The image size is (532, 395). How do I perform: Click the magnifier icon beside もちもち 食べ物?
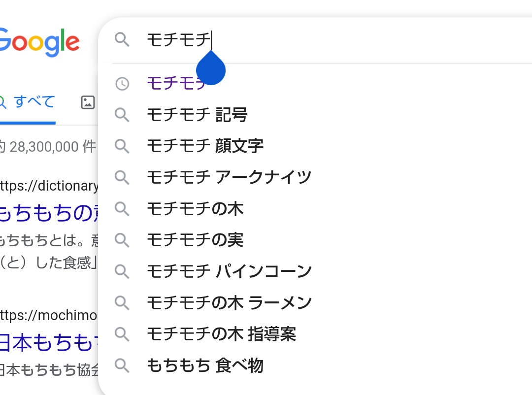[x=122, y=365]
